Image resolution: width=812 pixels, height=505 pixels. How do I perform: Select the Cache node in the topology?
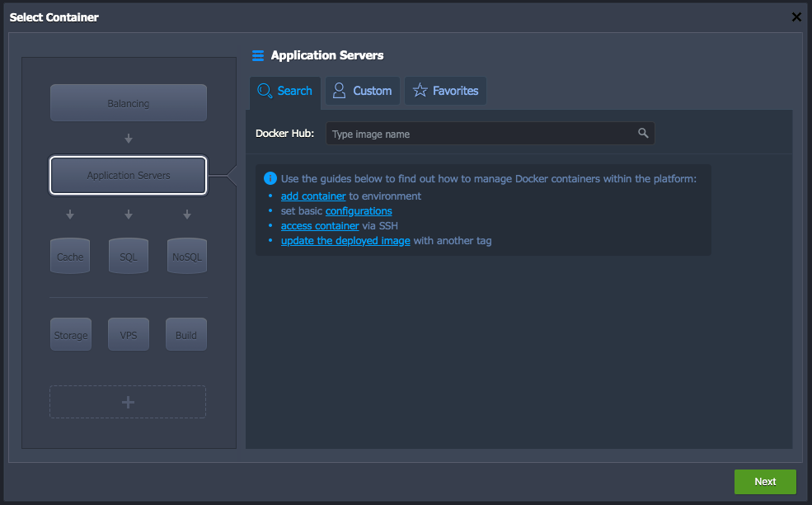tap(70, 256)
